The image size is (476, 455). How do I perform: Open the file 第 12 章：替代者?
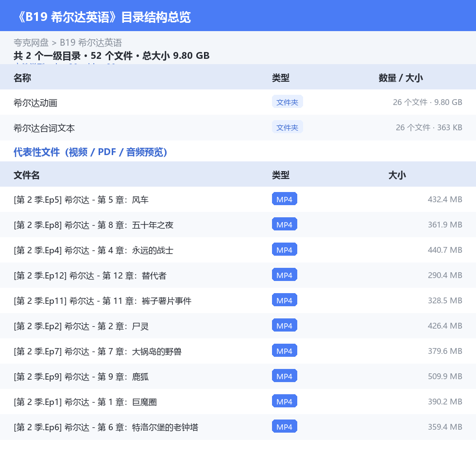tap(238, 275)
